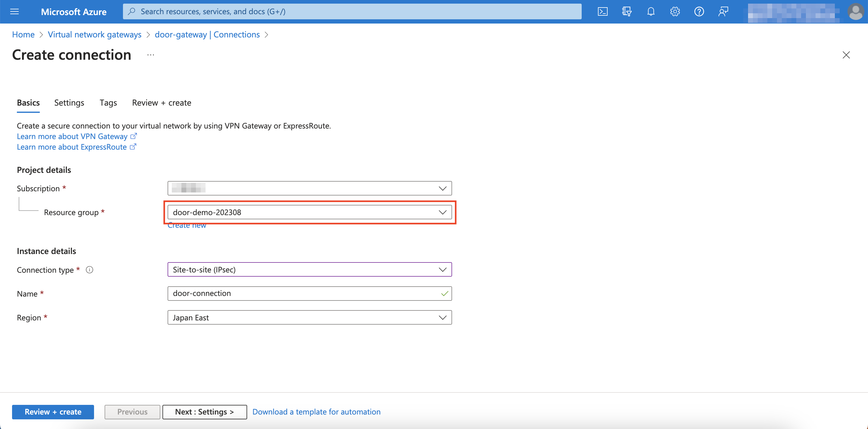Open Learn more about VPN Gateway link
The width and height of the screenshot is (868, 429).
72,136
